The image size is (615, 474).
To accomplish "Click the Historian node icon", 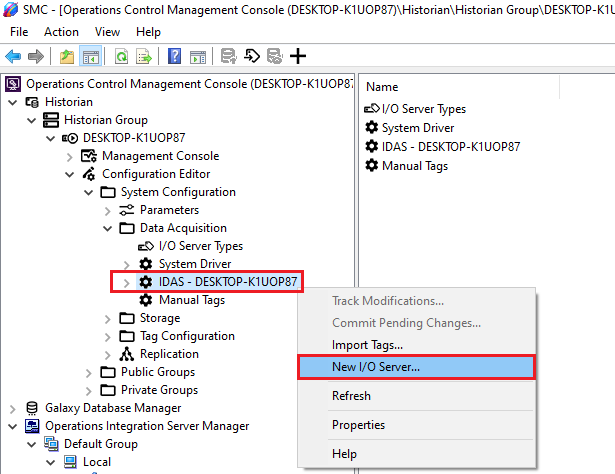I will [32, 102].
